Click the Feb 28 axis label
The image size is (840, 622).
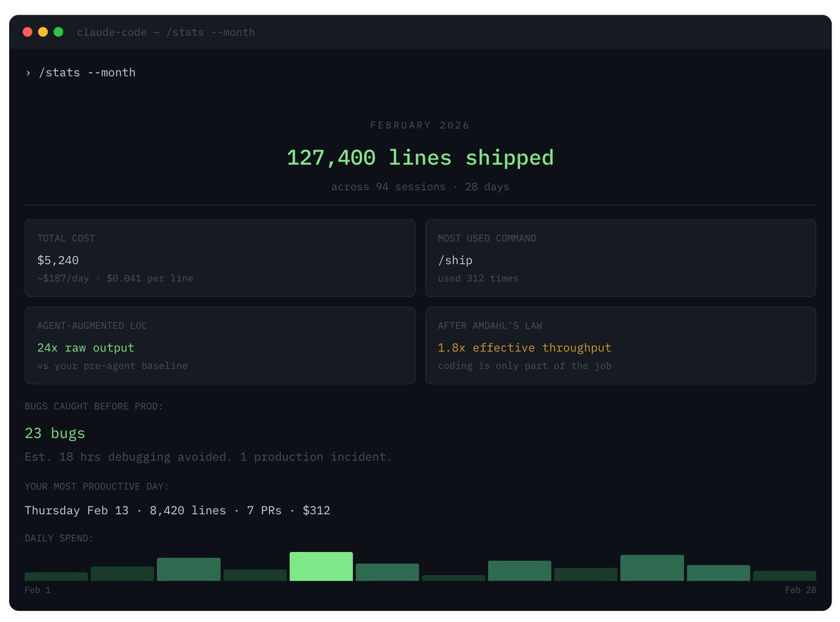pos(800,590)
